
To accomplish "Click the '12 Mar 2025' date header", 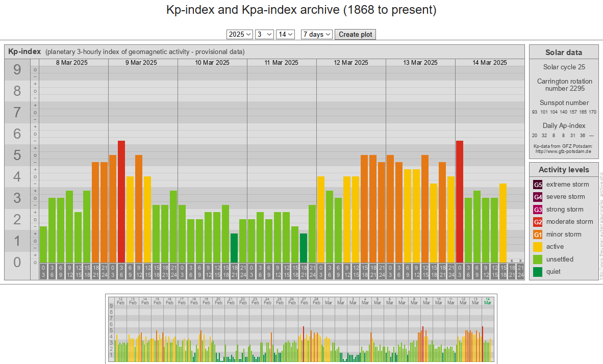I will click(x=351, y=63).
